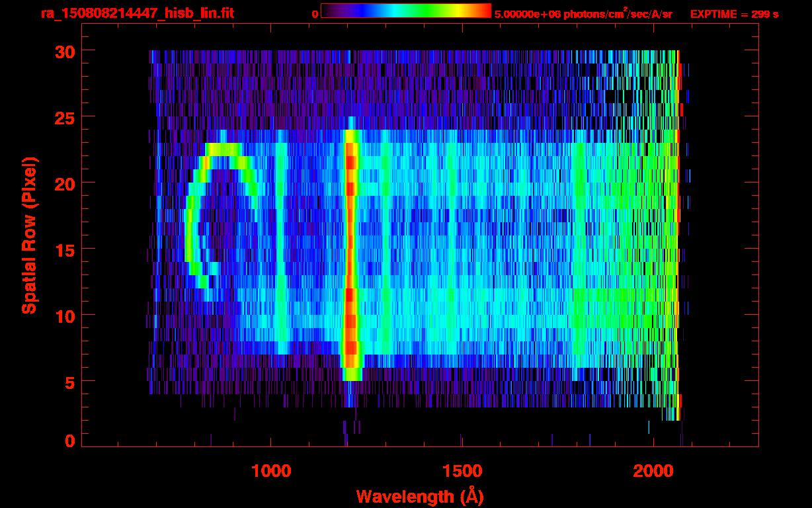Click the 1500 wavelength tick label
This screenshot has width=812, height=508.
pyautogui.click(x=462, y=471)
